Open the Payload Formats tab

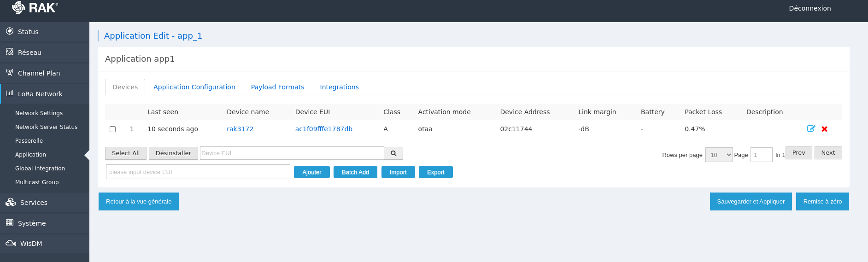point(277,87)
